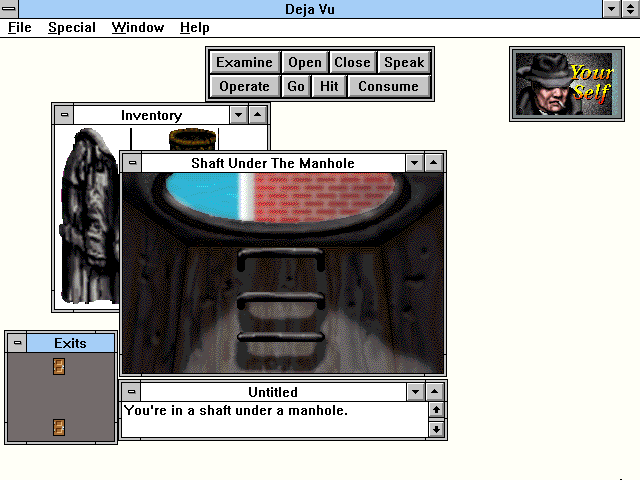Click the lower door icon in Exits
Image resolution: width=640 pixels, height=480 pixels.
pyautogui.click(x=59, y=428)
